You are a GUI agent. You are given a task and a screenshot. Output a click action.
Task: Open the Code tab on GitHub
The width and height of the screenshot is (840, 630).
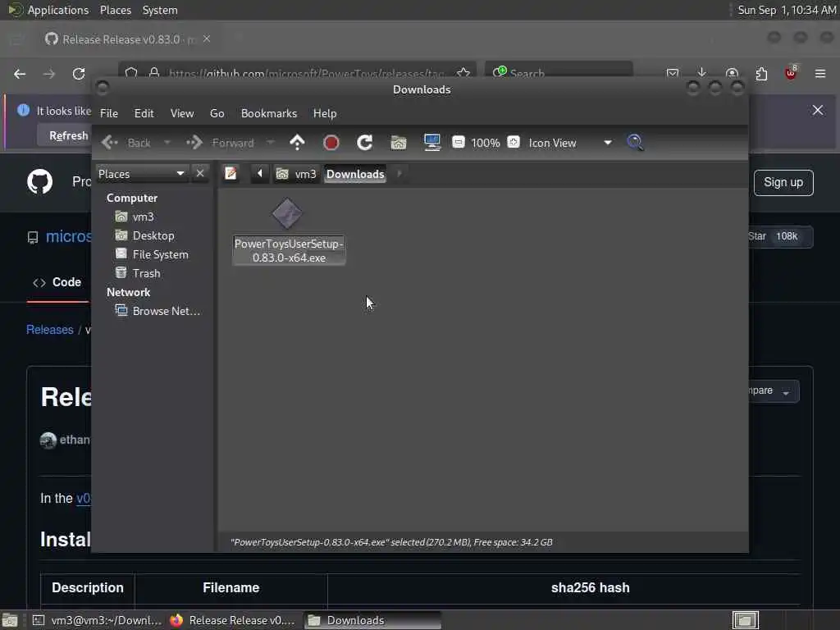(57, 282)
